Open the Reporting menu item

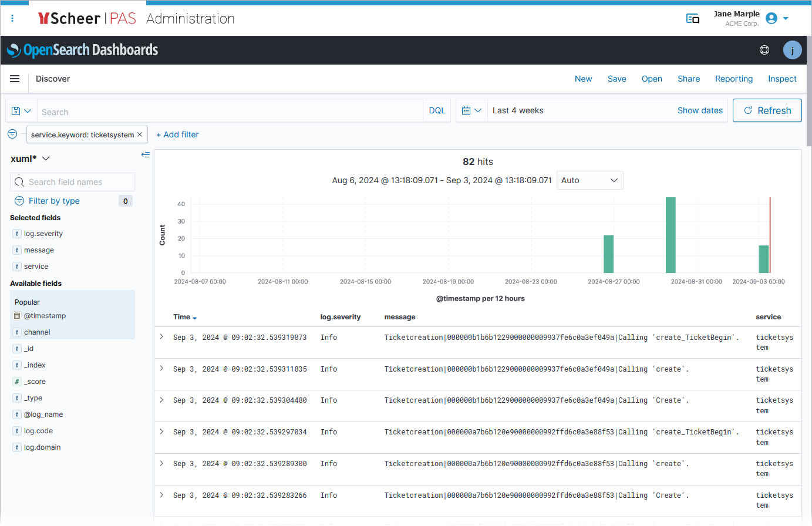pyautogui.click(x=733, y=78)
